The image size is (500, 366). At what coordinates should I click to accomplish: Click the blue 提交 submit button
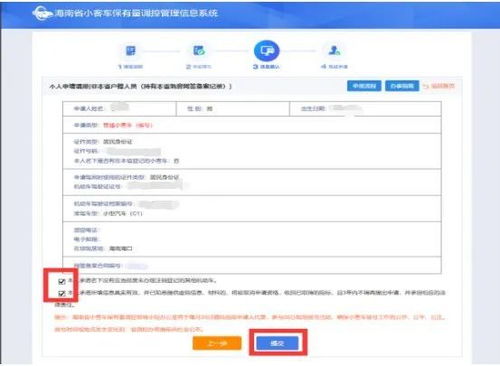click(x=277, y=343)
